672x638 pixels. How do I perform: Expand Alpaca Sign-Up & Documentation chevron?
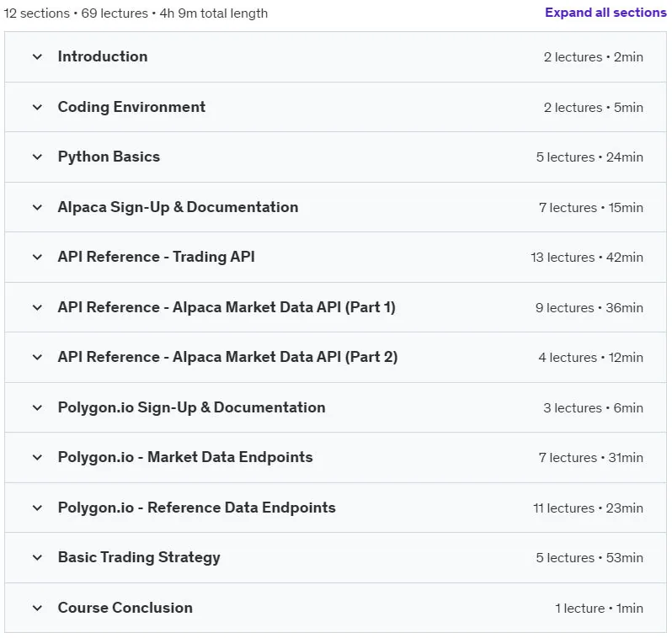[x=37, y=207]
